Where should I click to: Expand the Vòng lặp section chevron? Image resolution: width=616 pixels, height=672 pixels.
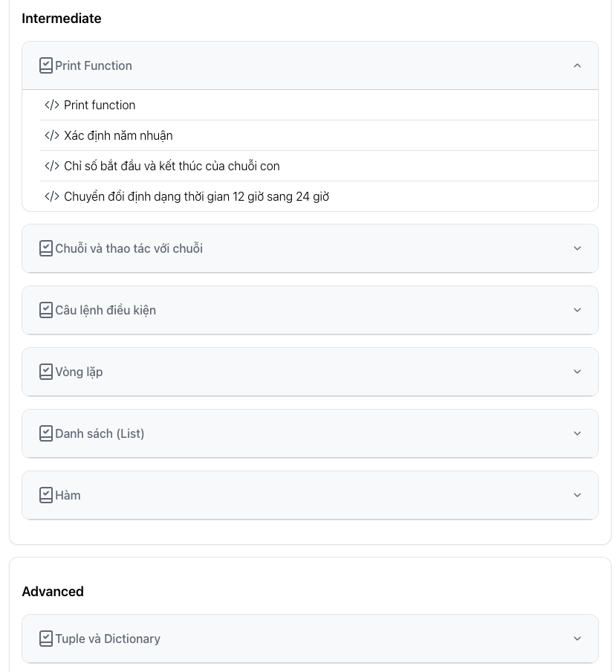[x=577, y=372]
